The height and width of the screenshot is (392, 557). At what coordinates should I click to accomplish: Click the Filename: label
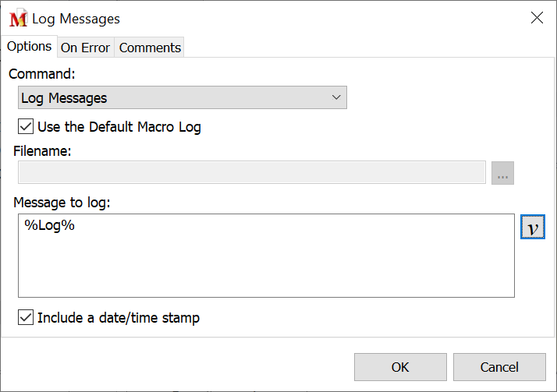42,151
